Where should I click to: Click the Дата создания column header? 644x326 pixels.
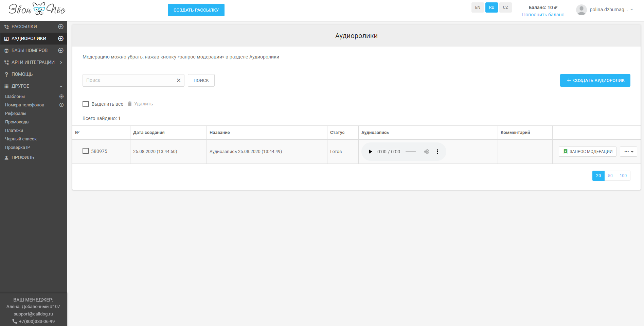coord(149,133)
